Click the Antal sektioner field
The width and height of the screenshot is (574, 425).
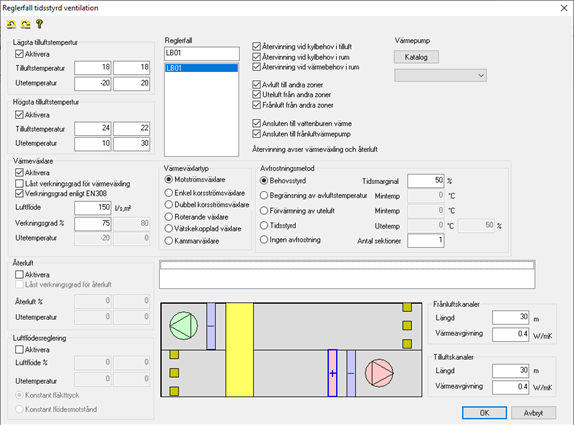tap(426, 241)
